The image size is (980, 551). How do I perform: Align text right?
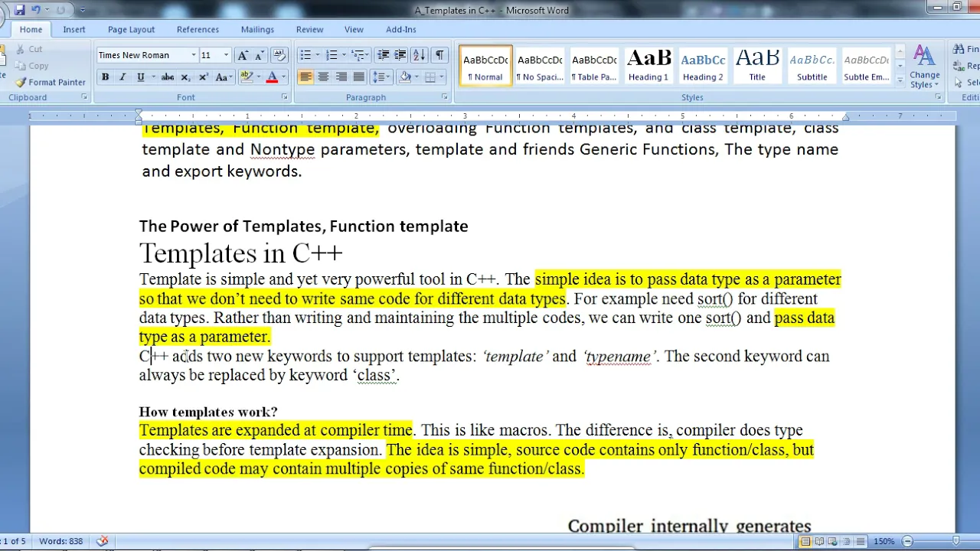click(341, 77)
